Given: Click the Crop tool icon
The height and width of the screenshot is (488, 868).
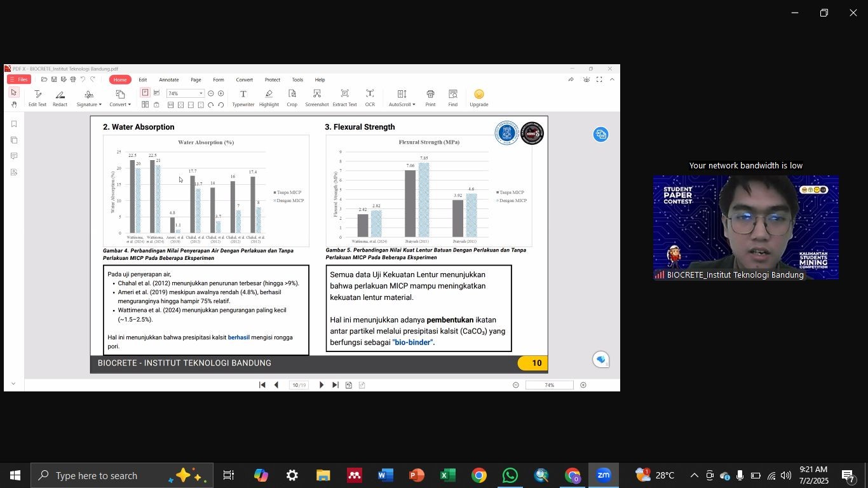Looking at the screenshot, I should pyautogui.click(x=292, y=98).
